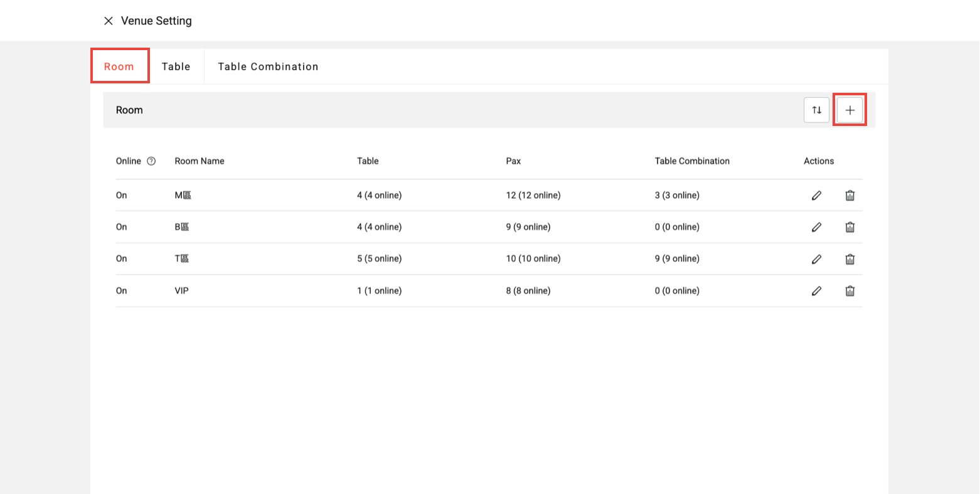The width and height of the screenshot is (980, 494).
Task: Edit the VIP room
Action: click(x=816, y=291)
